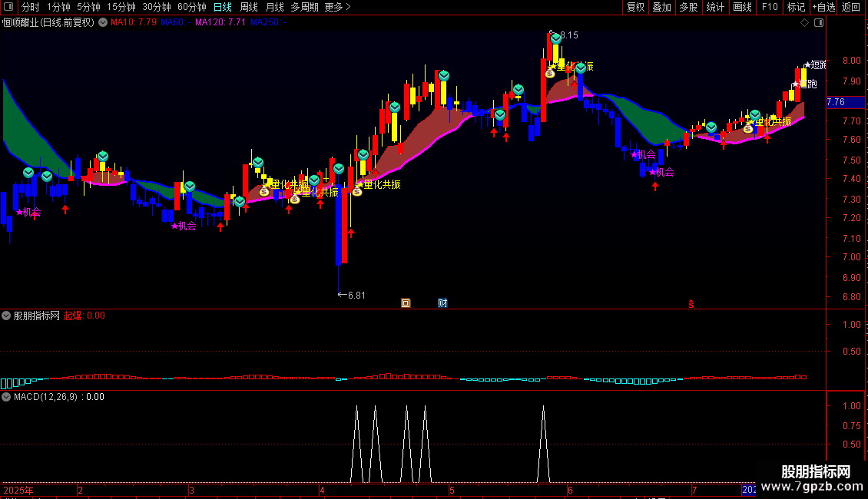The height and width of the screenshot is (499, 868).
Task: Switch to 30分钟 chart
Action: [157, 7]
